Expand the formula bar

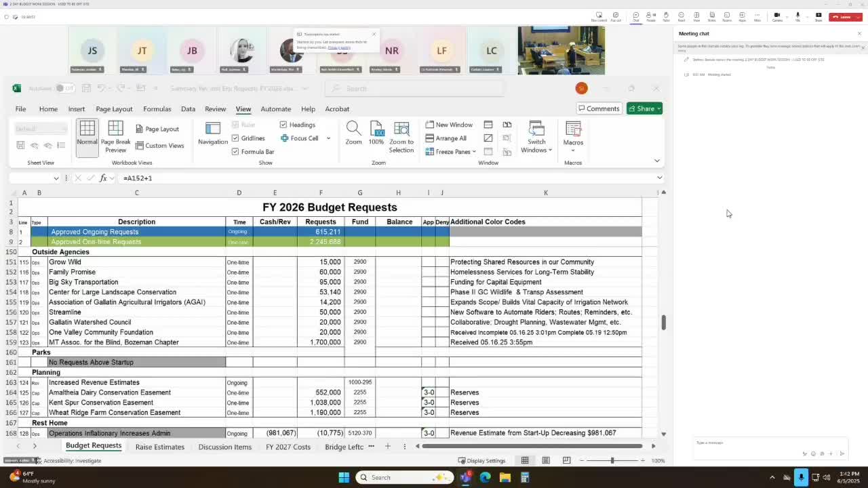(x=659, y=178)
